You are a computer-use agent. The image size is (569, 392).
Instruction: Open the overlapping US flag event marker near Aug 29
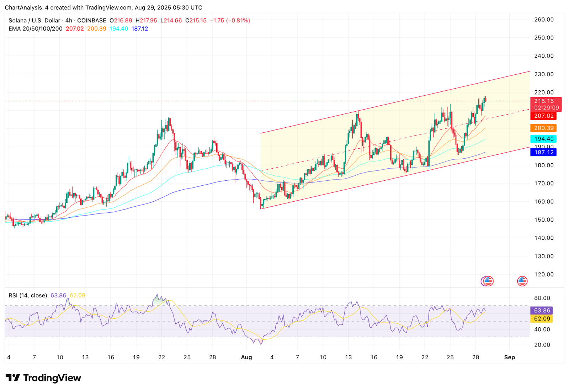488,281
